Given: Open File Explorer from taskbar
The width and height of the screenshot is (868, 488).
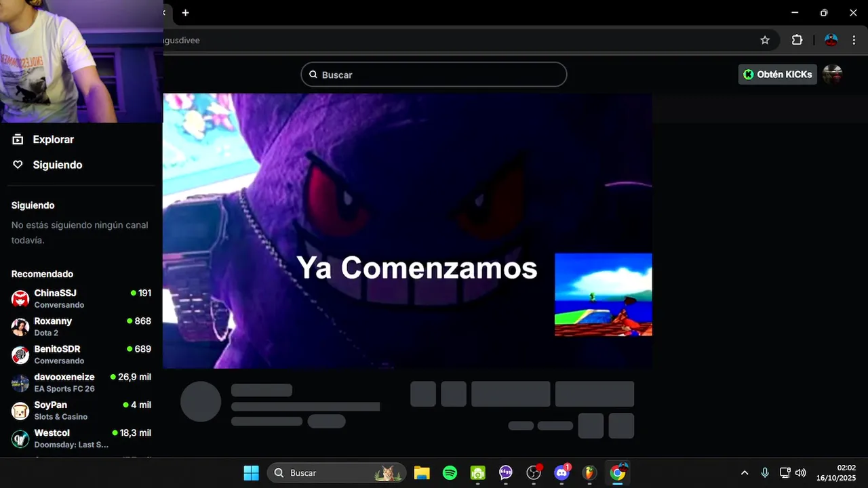Looking at the screenshot, I should (422, 472).
